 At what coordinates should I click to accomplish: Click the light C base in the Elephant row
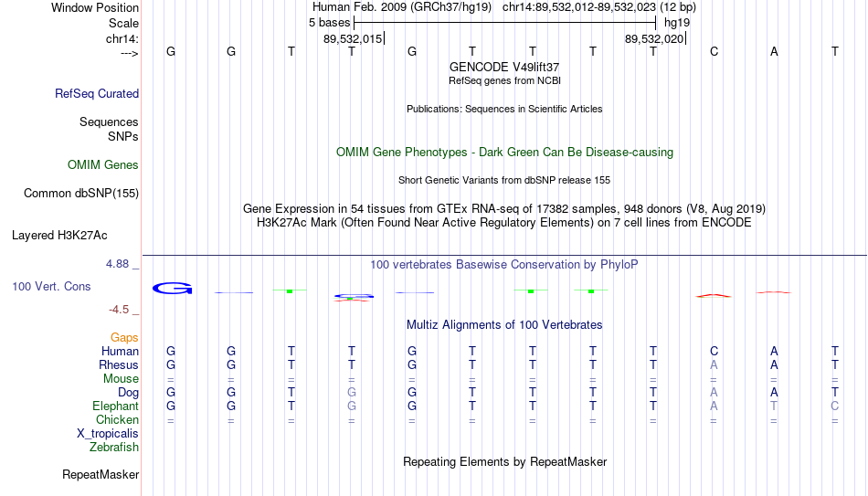[834, 406]
